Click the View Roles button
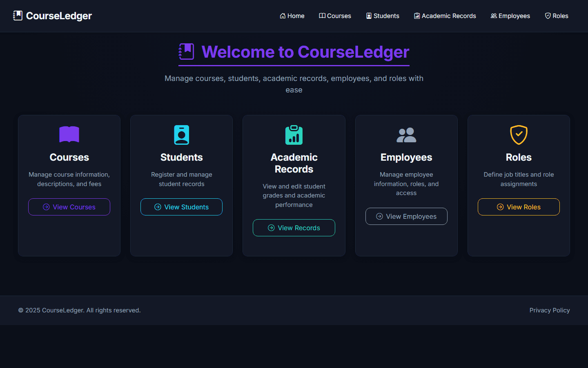588x368 pixels. [519, 207]
